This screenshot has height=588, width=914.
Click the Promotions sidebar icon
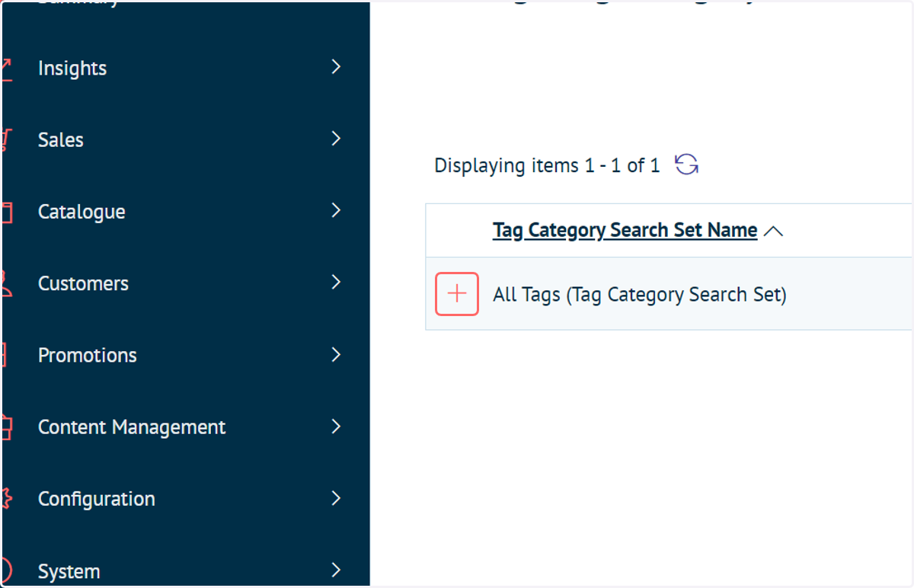[x=5, y=355]
